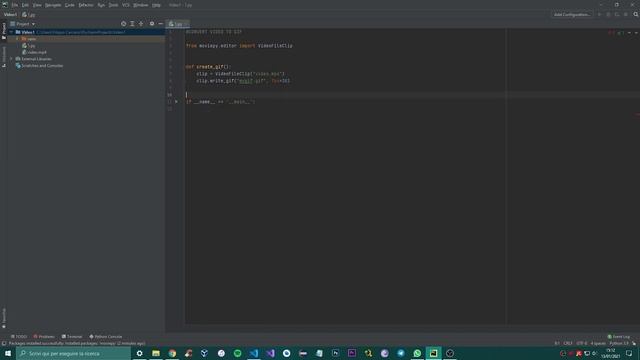Collapse the Video1 project root node
The height and width of the screenshot is (360, 640).
pyautogui.click(x=12, y=32)
